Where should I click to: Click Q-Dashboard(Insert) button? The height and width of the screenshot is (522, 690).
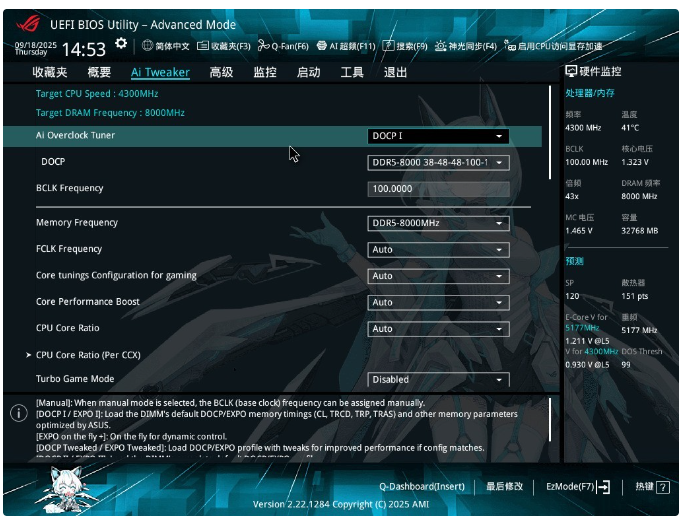422,487
